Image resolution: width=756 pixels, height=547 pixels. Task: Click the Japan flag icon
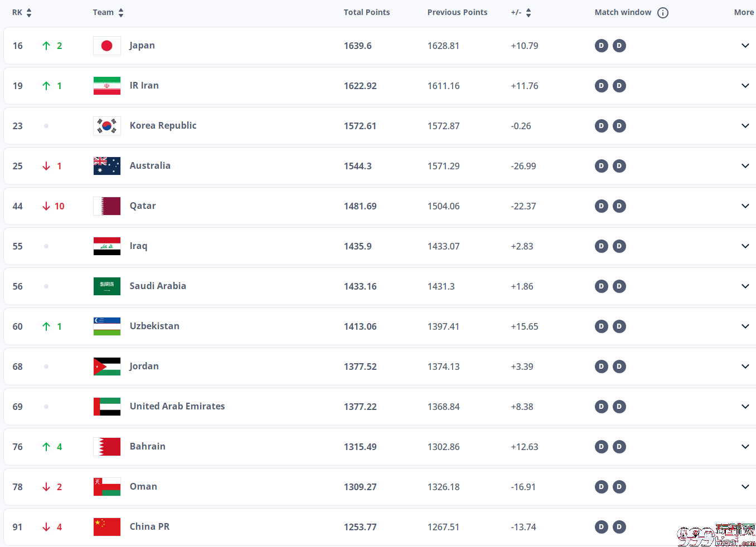[x=107, y=46]
